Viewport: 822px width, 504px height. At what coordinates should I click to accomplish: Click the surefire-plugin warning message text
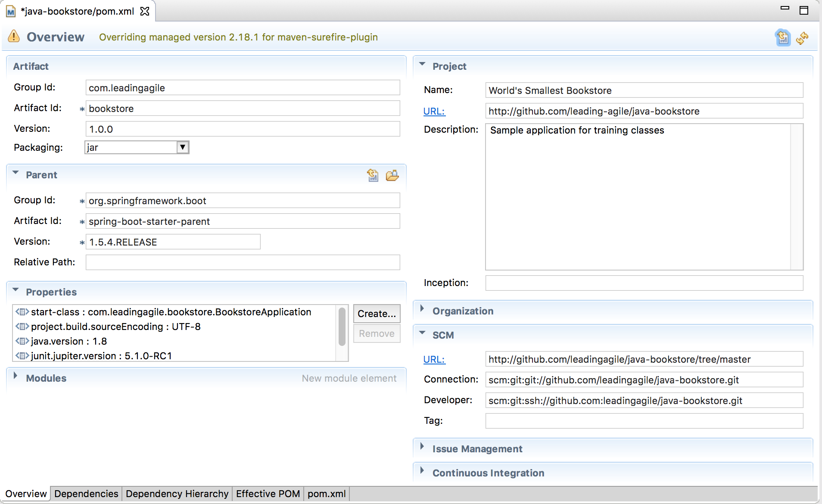pyautogui.click(x=238, y=37)
